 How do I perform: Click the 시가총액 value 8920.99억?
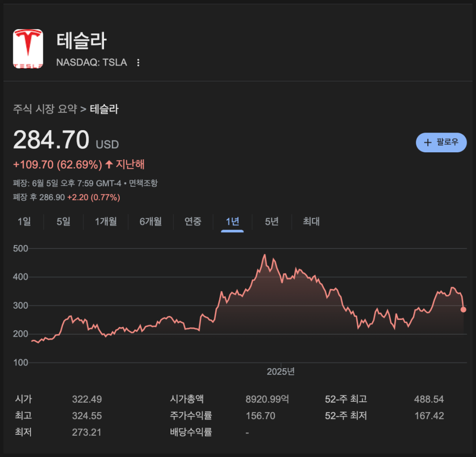267,399
